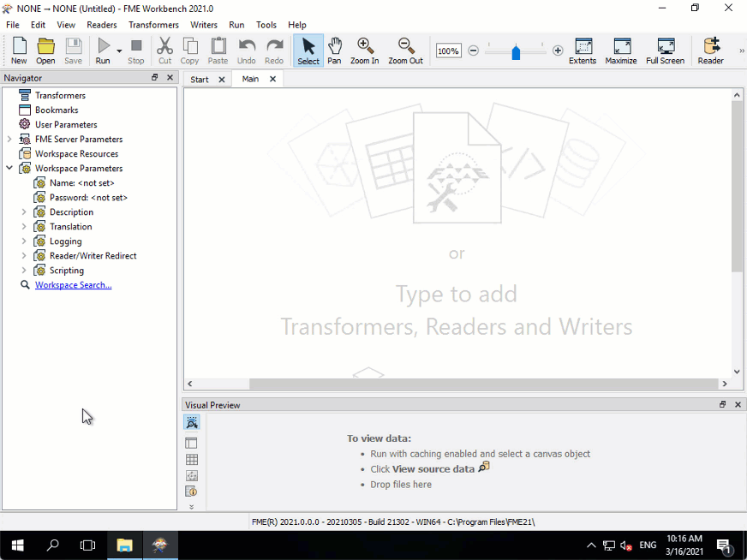
Task: Click the Save toolbar icon
Action: [74, 51]
